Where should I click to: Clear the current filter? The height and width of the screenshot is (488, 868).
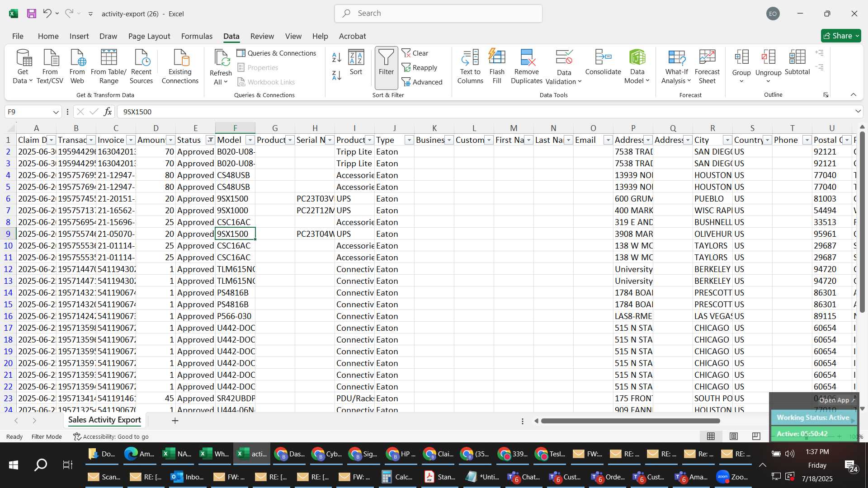[x=415, y=53]
